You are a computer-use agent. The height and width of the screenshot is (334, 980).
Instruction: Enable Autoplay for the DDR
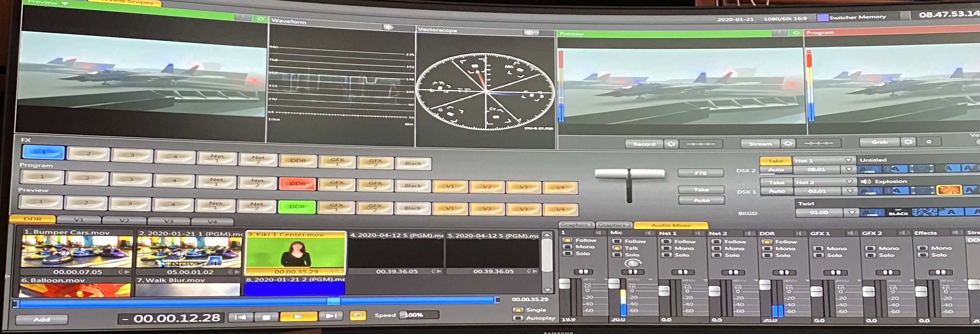(517, 318)
